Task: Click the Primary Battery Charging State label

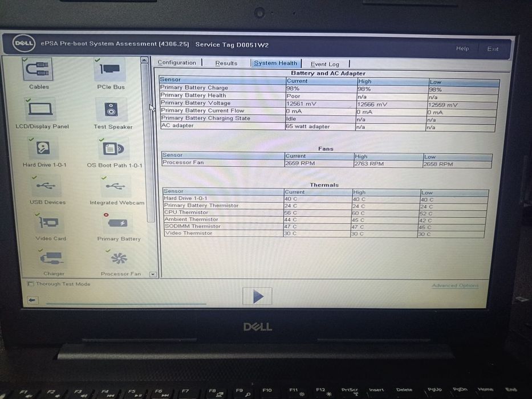Action: coord(206,118)
